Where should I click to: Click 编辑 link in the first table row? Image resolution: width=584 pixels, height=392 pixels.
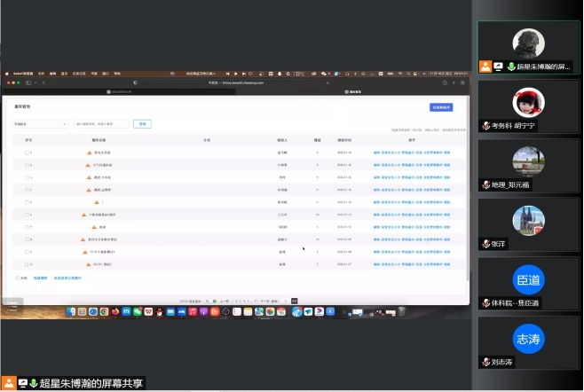376,153
